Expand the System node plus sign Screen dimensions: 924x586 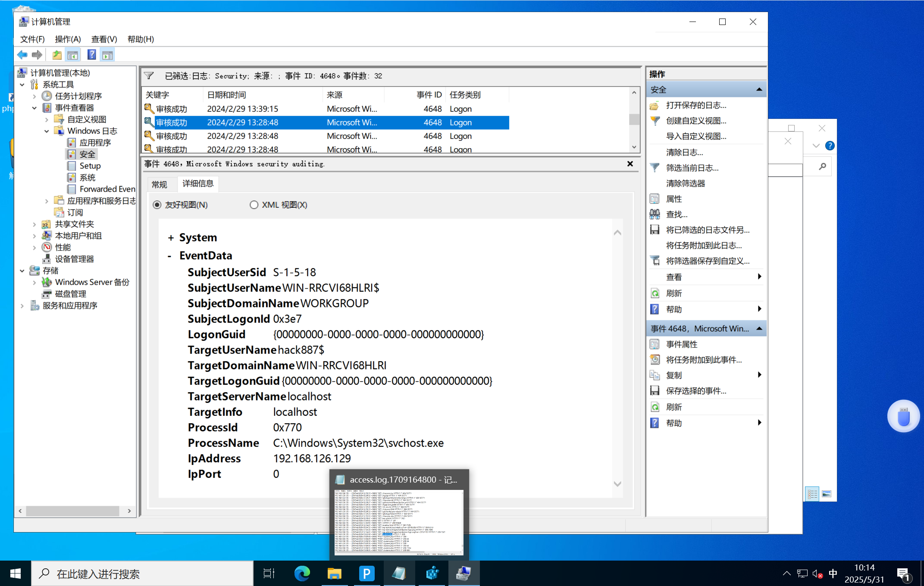pos(171,238)
